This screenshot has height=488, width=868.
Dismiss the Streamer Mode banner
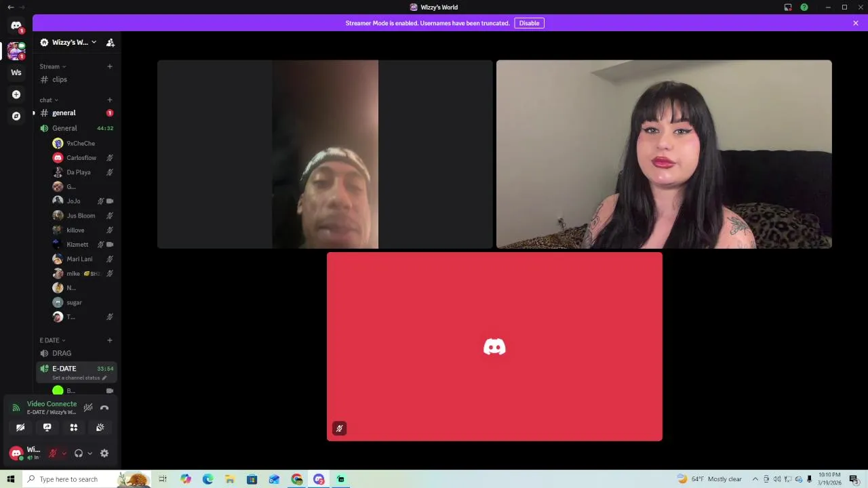[x=856, y=23]
